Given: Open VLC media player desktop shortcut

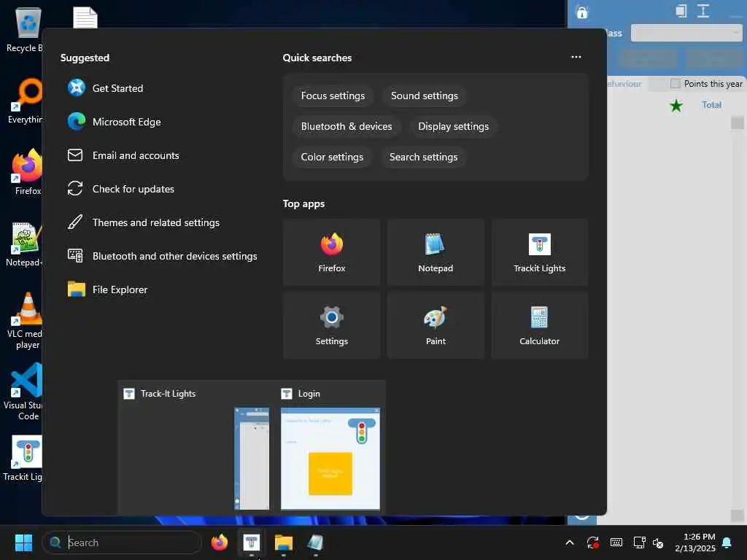Looking at the screenshot, I should point(27,321).
